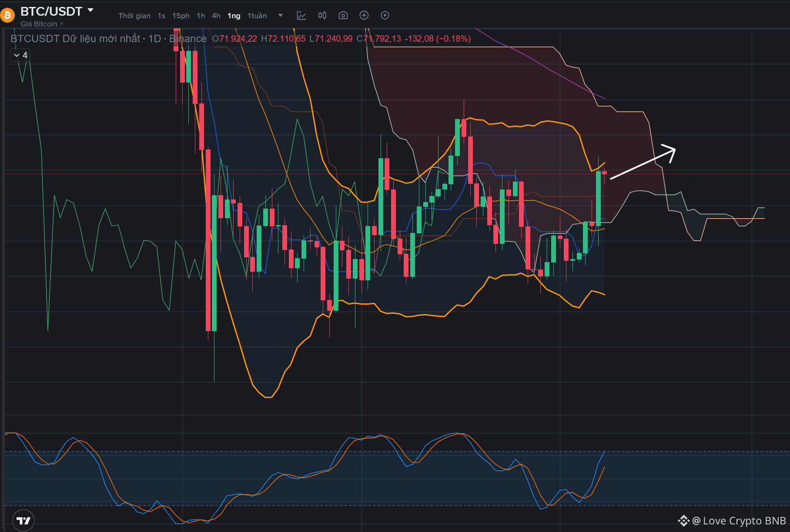Click the open price value O71.924,22
Image resolution: width=790 pixels, height=532 pixels.
(x=234, y=39)
